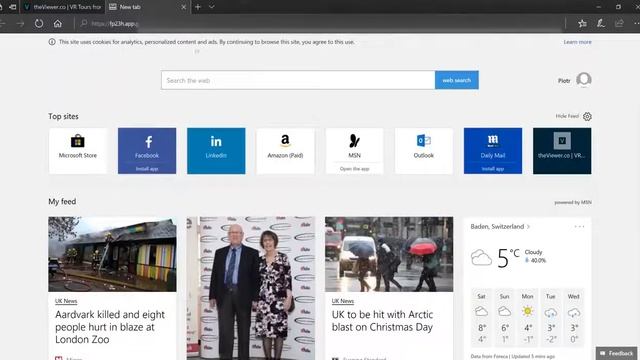Open weather card more options dots
Viewport: 640px width, 360px height.
point(579,227)
